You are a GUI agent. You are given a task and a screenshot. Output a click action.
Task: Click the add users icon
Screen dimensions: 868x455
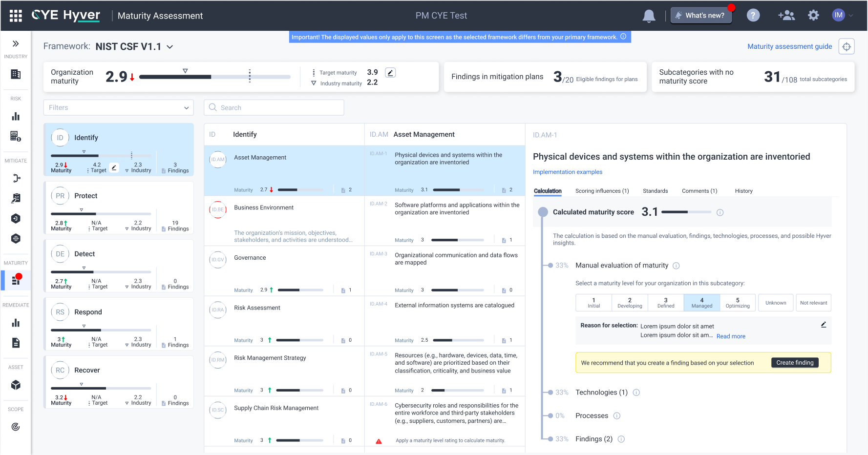786,16
